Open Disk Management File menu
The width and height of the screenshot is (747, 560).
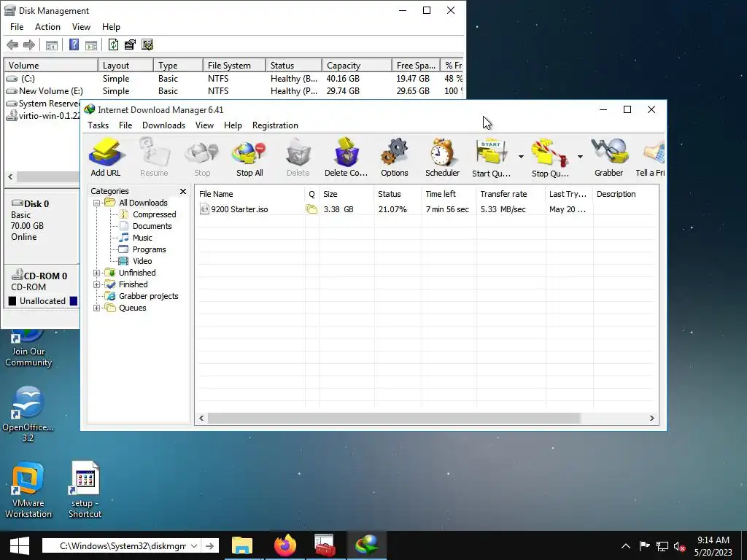[x=17, y=27]
